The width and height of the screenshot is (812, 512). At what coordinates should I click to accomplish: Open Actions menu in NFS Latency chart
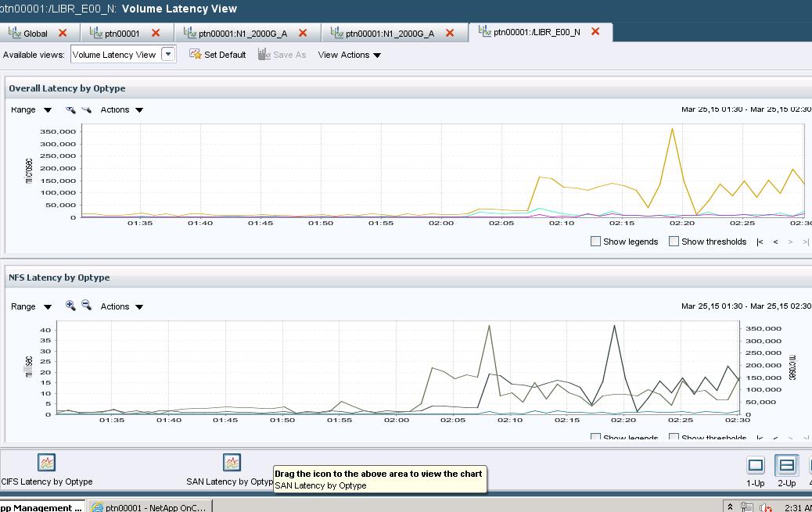(x=121, y=306)
